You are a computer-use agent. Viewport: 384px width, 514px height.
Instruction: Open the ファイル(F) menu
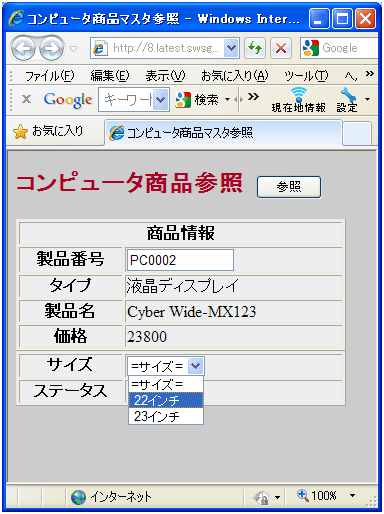[49, 76]
